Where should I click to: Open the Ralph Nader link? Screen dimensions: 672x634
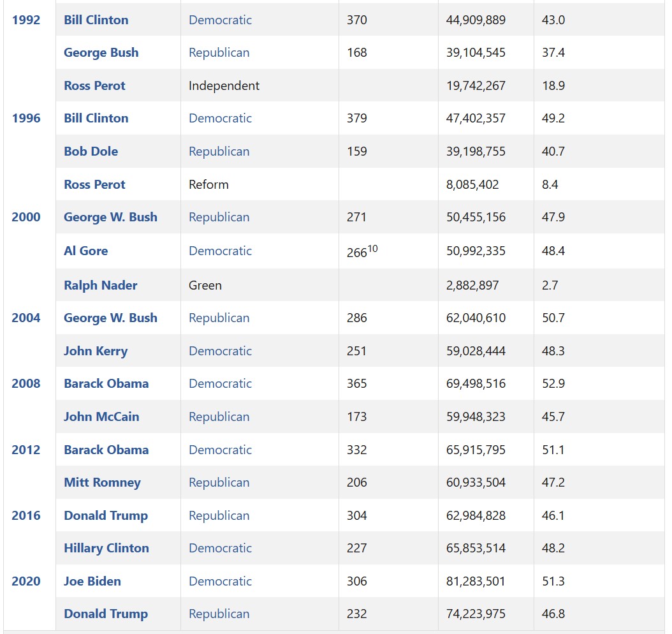coord(100,285)
